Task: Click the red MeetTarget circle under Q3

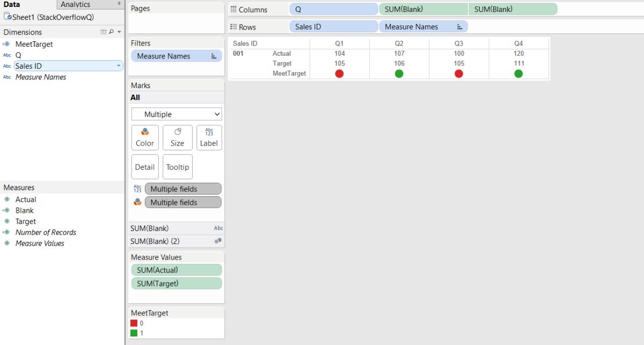Action: pyautogui.click(x=459, y=74)
